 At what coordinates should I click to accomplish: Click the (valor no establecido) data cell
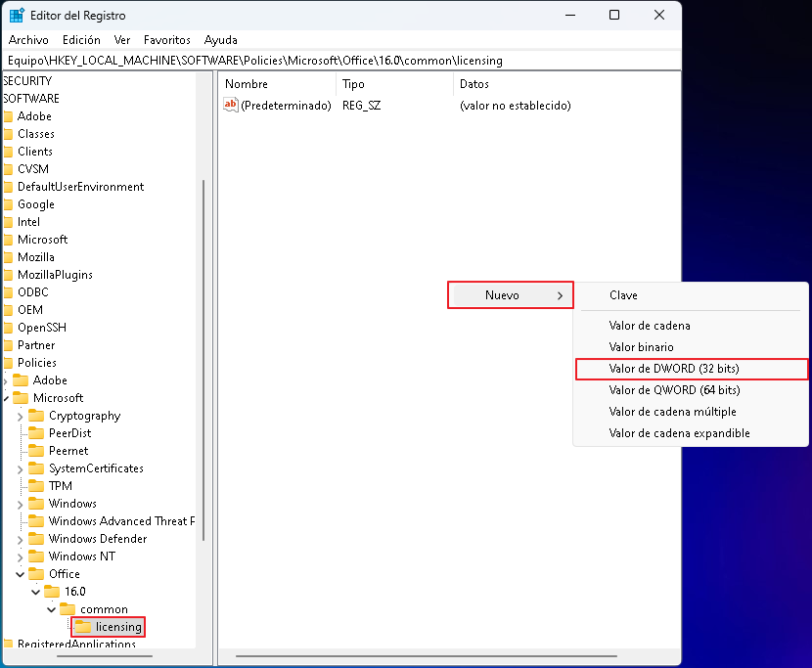[516, 106]
